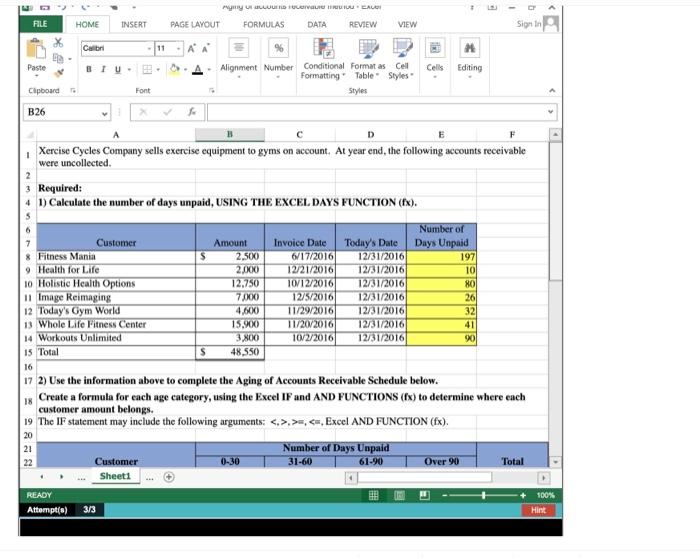
Task: Open the Clipboard dialog launcher
Action: tap(73, 91)
